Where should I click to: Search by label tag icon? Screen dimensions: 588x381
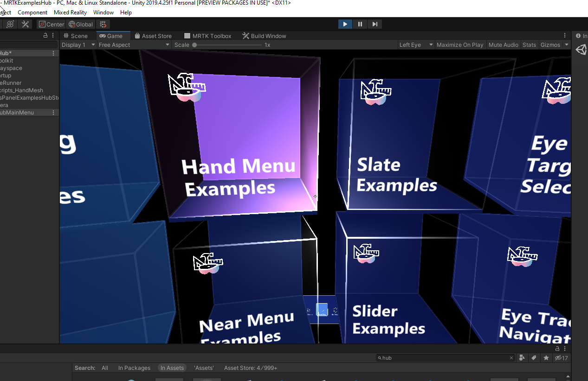(534, 358)
